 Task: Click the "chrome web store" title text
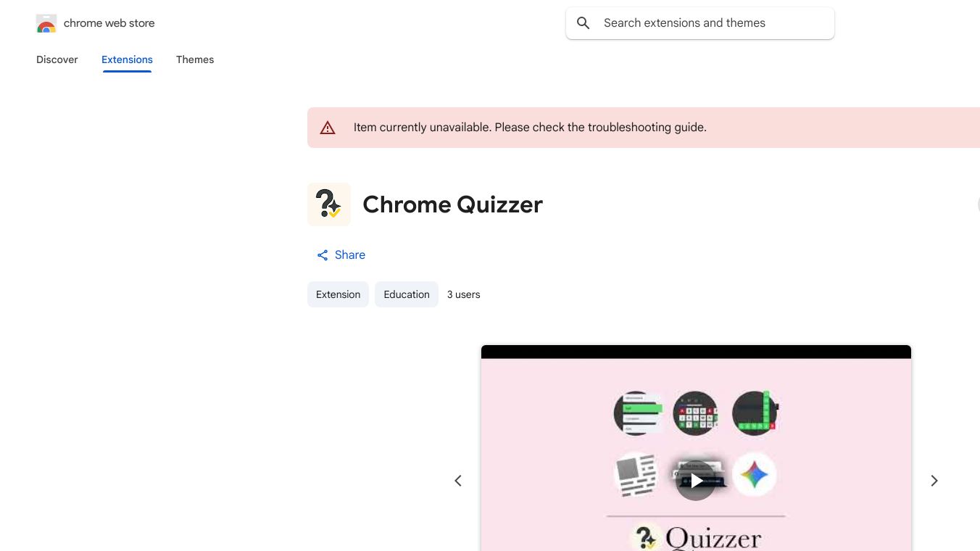click(x=109, y=23)
